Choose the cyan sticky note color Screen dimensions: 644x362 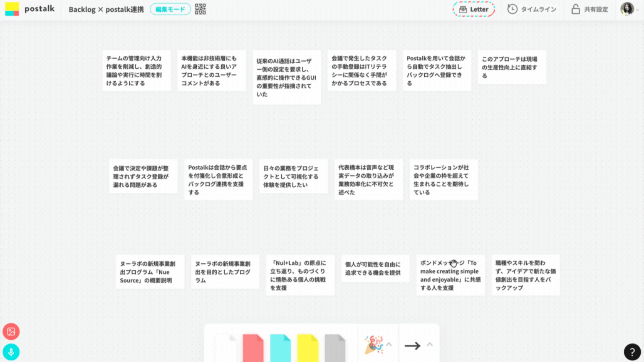point(280,348)
